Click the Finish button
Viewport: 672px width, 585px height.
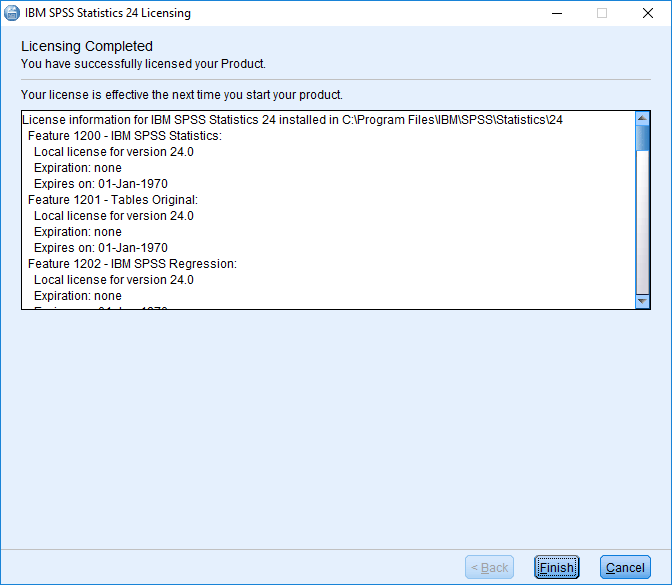(x=556, y=567)
